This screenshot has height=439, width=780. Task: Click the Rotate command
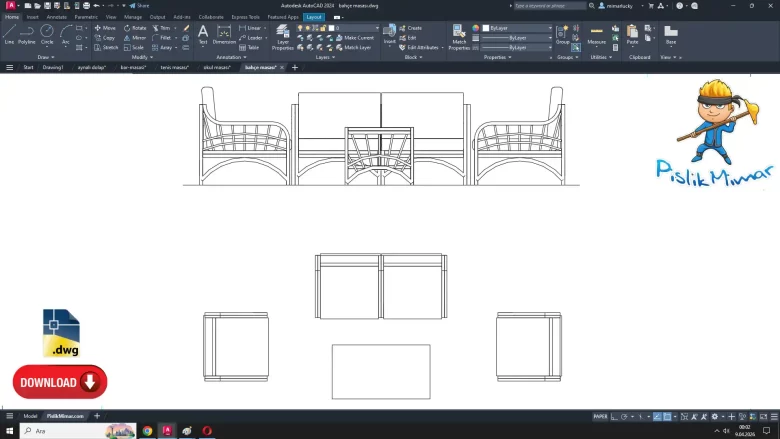click(x=135, y=28)
